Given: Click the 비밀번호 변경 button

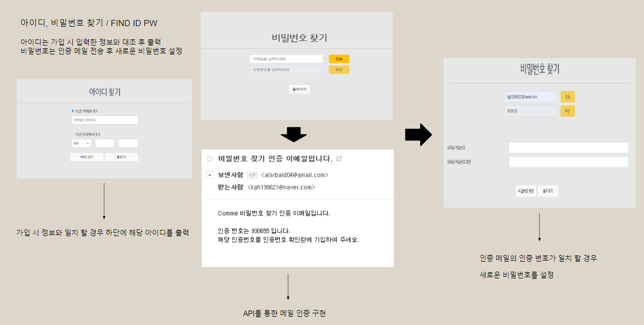Looking at the screenshot, I should tap(526, 191).
